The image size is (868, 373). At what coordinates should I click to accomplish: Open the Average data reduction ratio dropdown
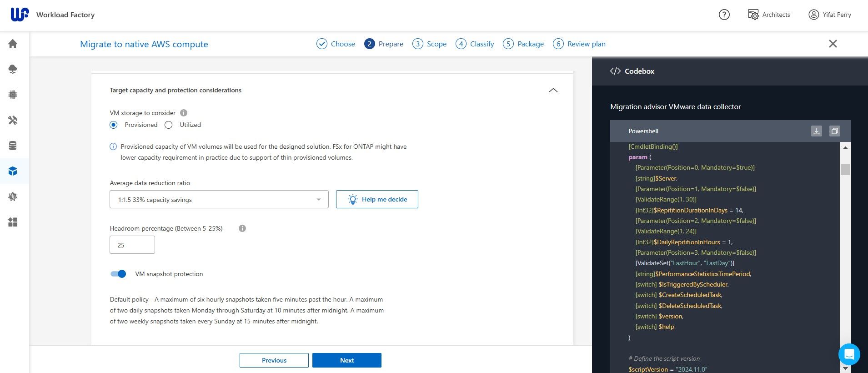[x=219, y=199]
